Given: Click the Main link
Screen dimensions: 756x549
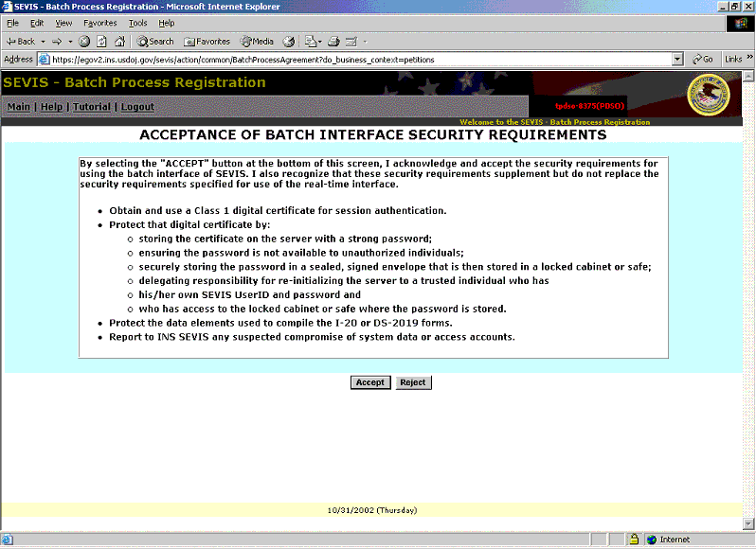Looking at the screenshot, I should 18,106.
